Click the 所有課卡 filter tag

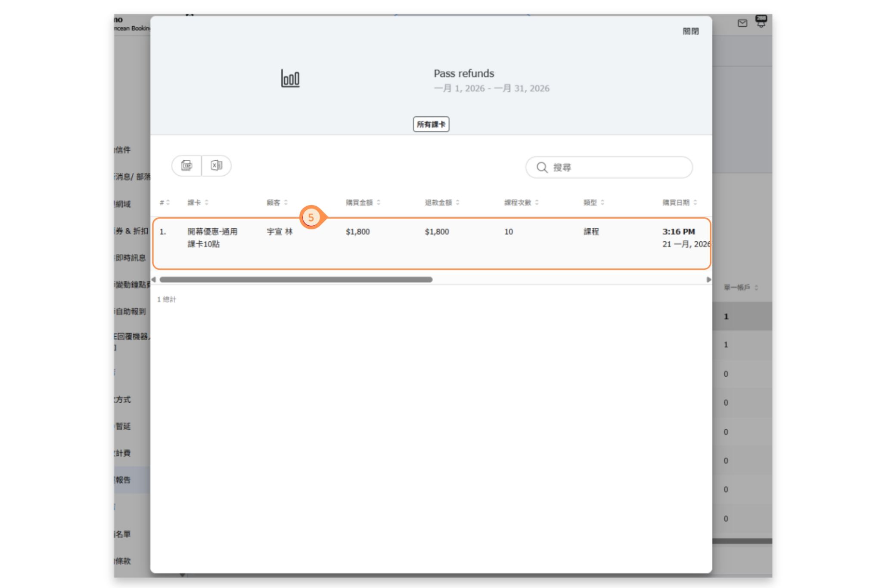click(431, 124)
